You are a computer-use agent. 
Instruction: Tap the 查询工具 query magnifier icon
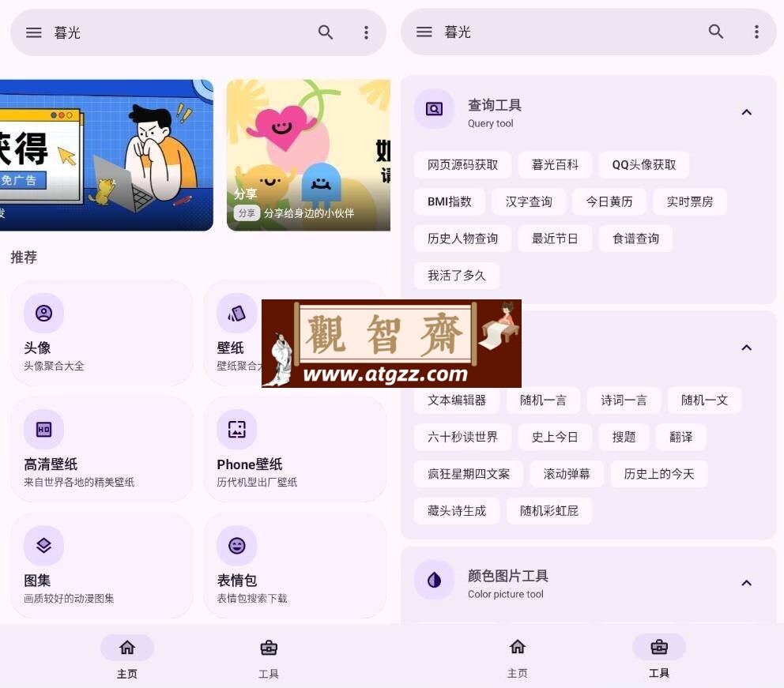[x=434, y=109]
